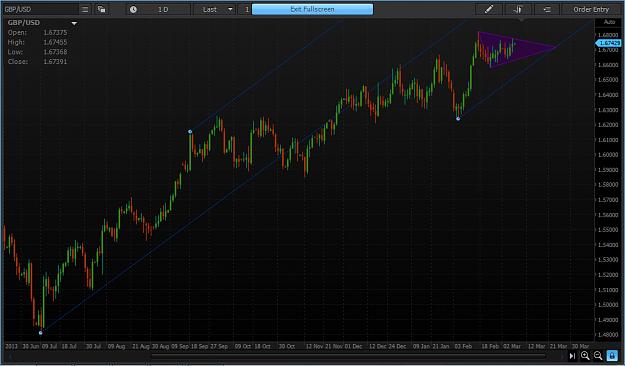Zoom out using the magnifier minus icon
Screen dimensions: 625x366
(598, 356)
